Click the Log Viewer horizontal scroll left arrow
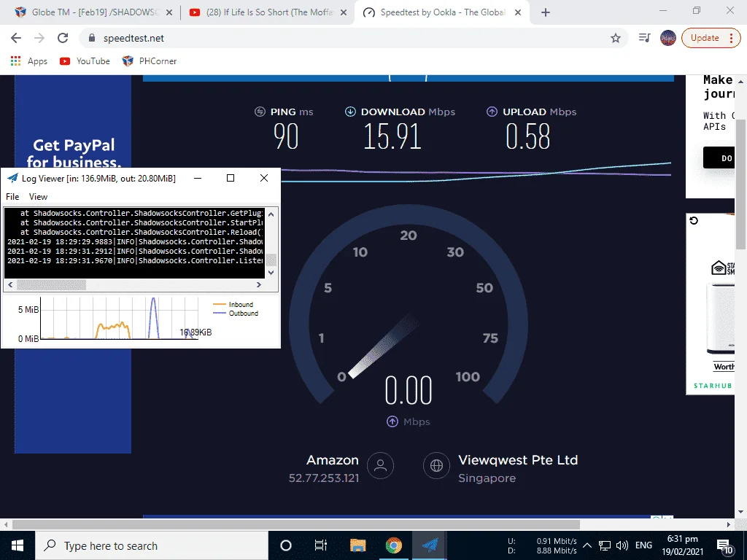The image size is (747, 560). (10, 285)
